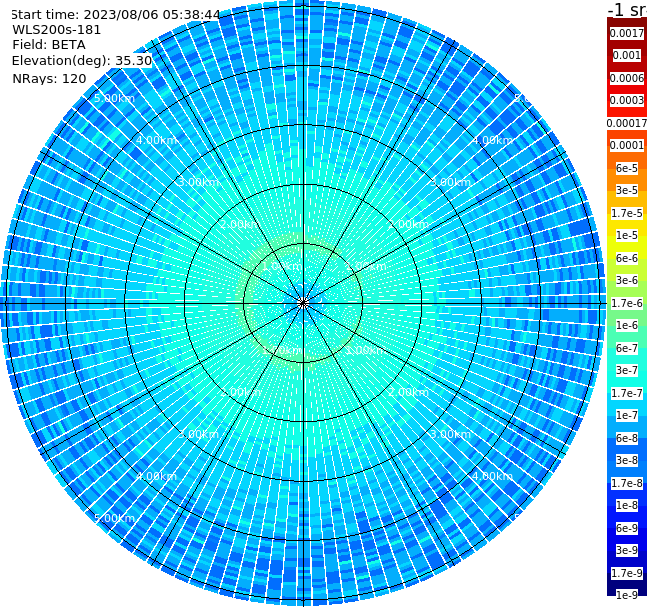This screenshot has width=647, height=607.
Task: Click the 1.7e-5 colorbar tick label
Action: (627, 213)
